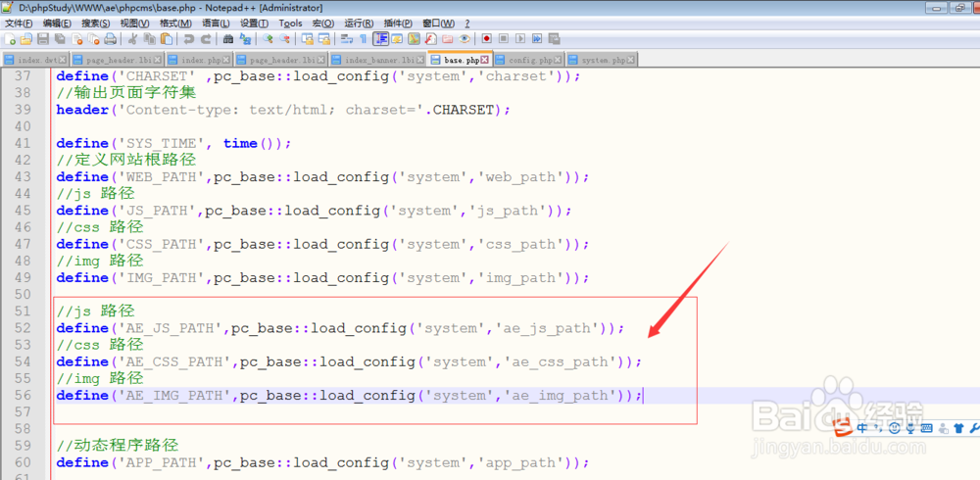Click the header('Content-type...') code line
Image resolution: width=980 pixels, height=480 pixels.
(283, 110)
